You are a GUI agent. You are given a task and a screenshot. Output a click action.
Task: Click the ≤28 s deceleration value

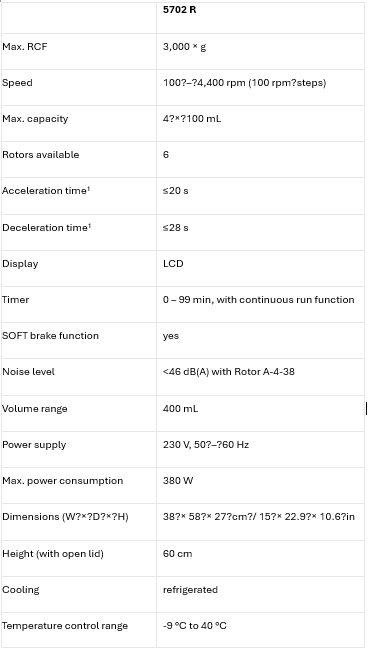[176, 227]
